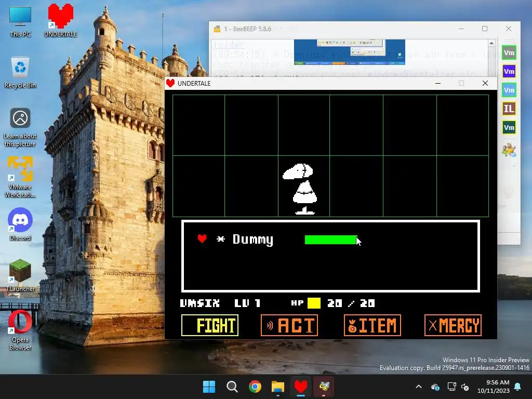Click the IL user avatar in BeeBEEP

click(x=509, y=109)
